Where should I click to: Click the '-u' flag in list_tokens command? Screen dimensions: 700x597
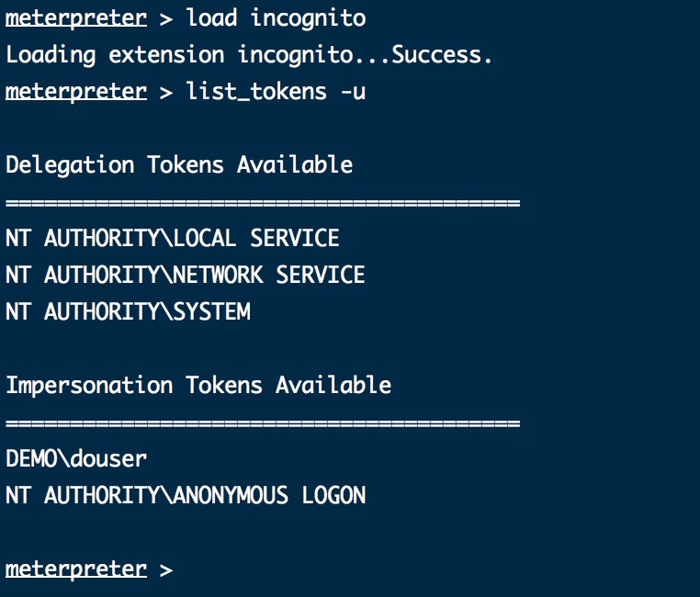coord(353,92)
